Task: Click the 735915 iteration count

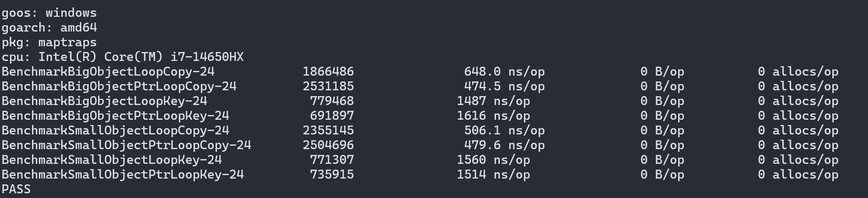Action: [332, 174]
